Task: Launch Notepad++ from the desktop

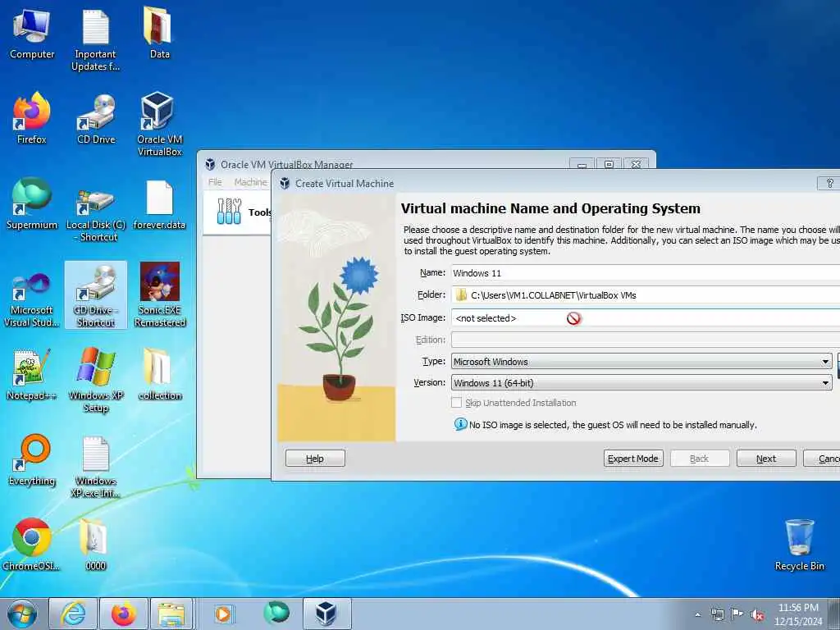Action: (32, 375)
